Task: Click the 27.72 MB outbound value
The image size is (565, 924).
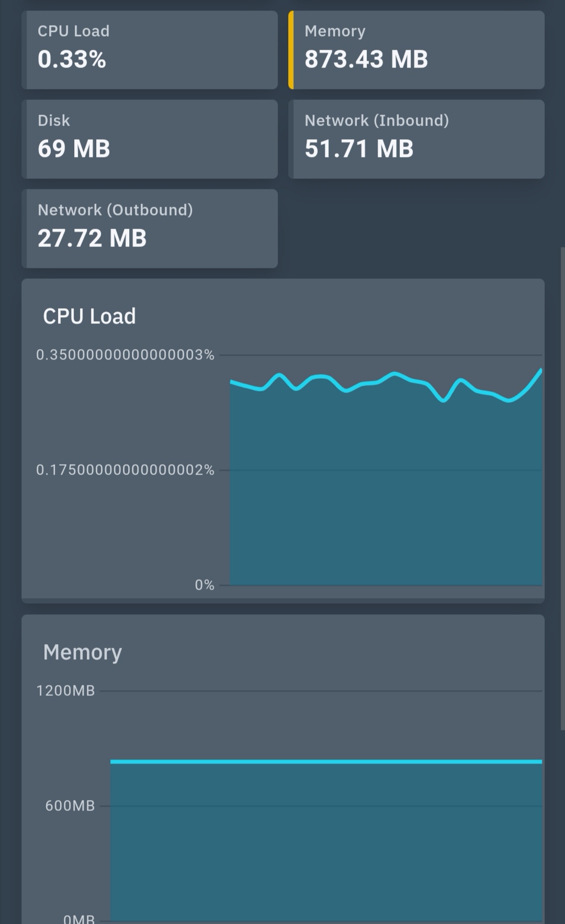Action: tap(92, 239)
